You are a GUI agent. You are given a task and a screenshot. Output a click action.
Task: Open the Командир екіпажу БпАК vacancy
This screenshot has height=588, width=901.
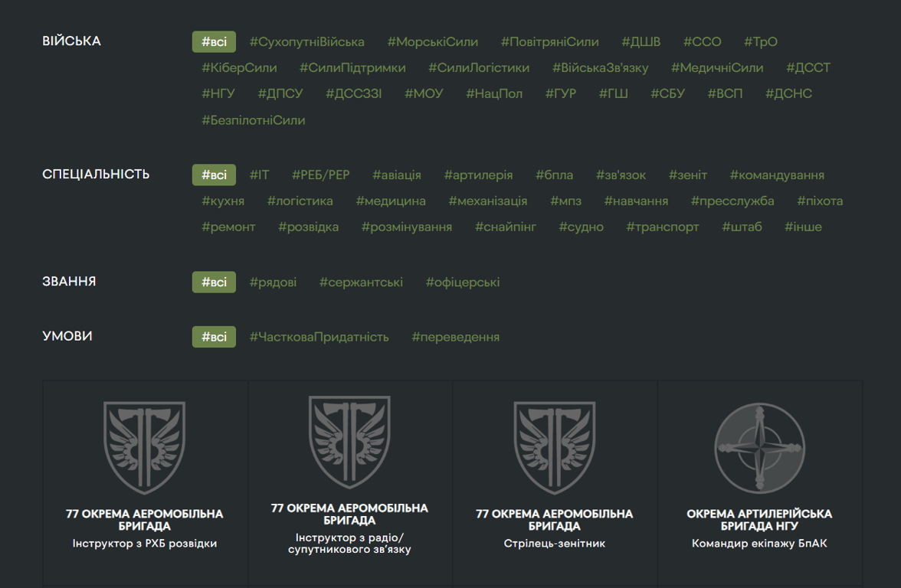click(x=759, y=544)
